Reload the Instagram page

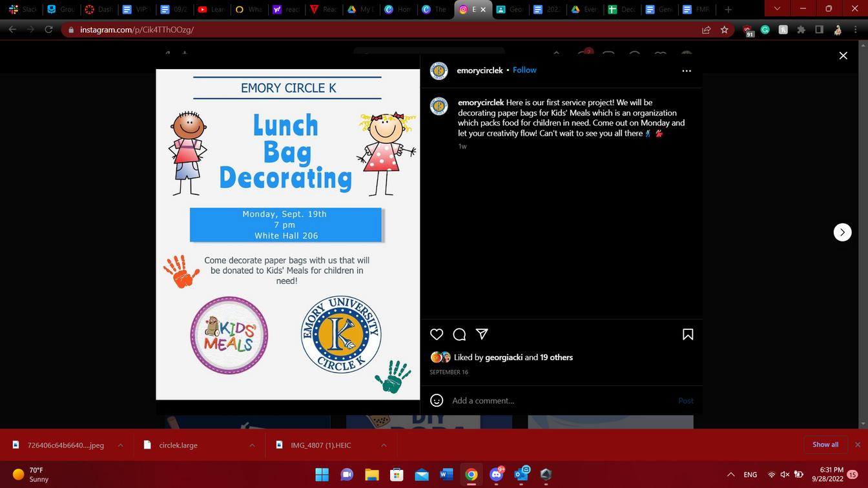(x=48, y=30)
